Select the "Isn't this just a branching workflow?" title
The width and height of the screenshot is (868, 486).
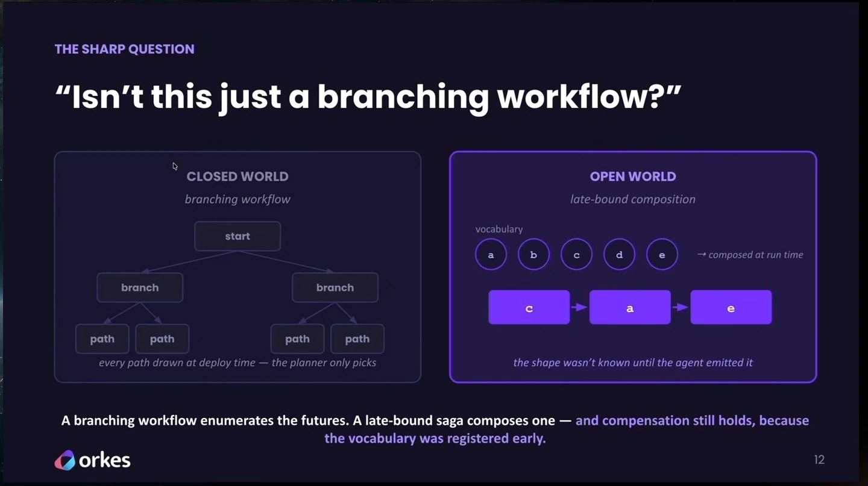coord(368,98)
